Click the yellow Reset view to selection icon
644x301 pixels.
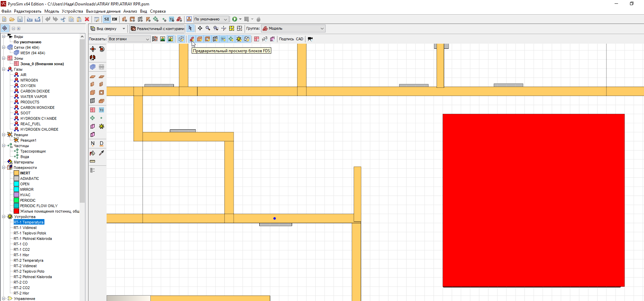point(232,28)
